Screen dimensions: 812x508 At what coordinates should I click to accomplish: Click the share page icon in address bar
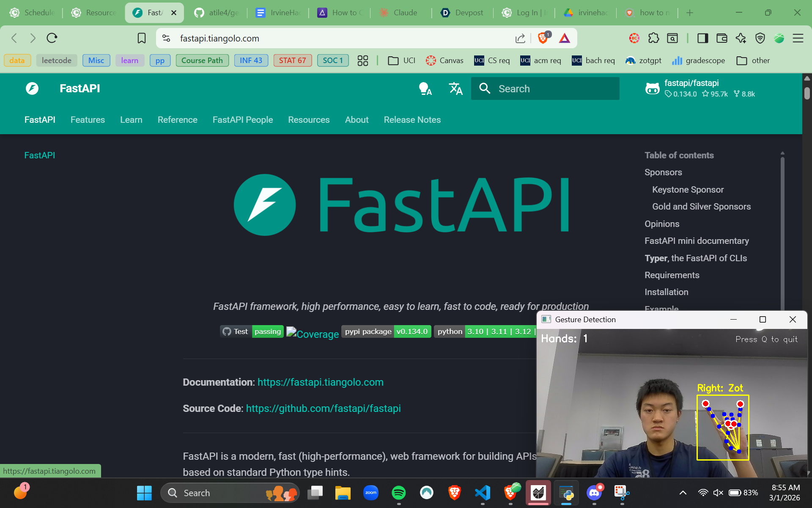[520, 39]
